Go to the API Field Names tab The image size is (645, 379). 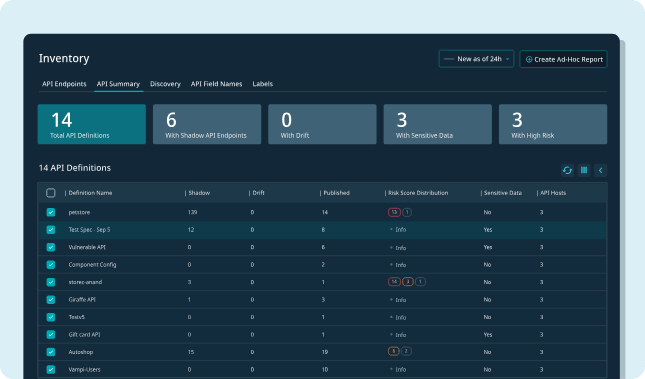[216, 84]
